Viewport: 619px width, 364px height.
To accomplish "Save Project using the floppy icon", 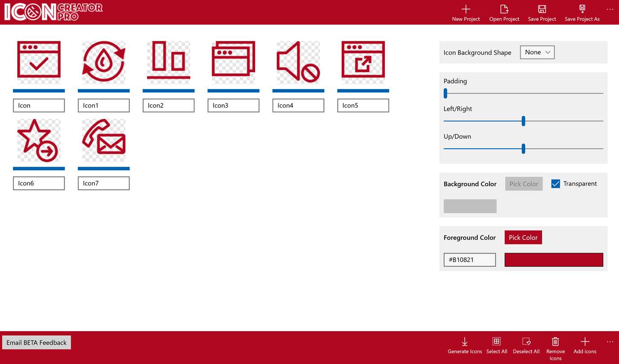I will click(542, 9).
